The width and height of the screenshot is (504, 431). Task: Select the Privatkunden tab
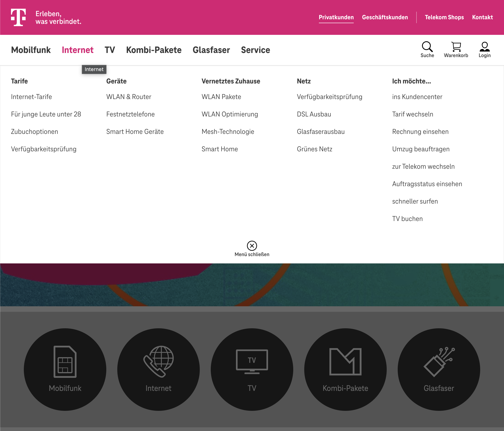336,17
